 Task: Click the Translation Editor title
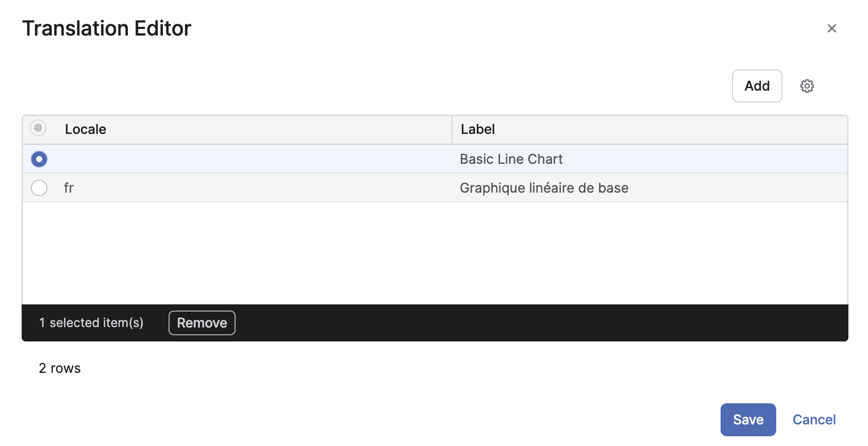point(107,28)
